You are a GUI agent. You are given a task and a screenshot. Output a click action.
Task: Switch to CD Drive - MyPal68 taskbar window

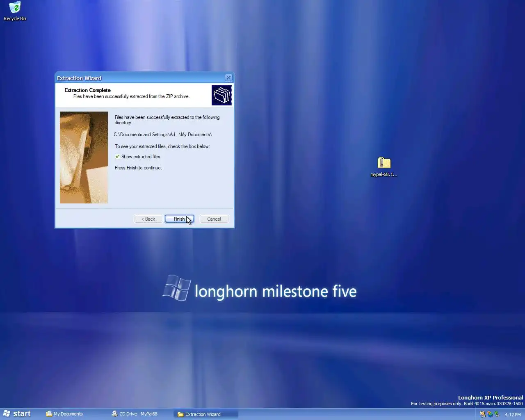[x=139, y=414]
